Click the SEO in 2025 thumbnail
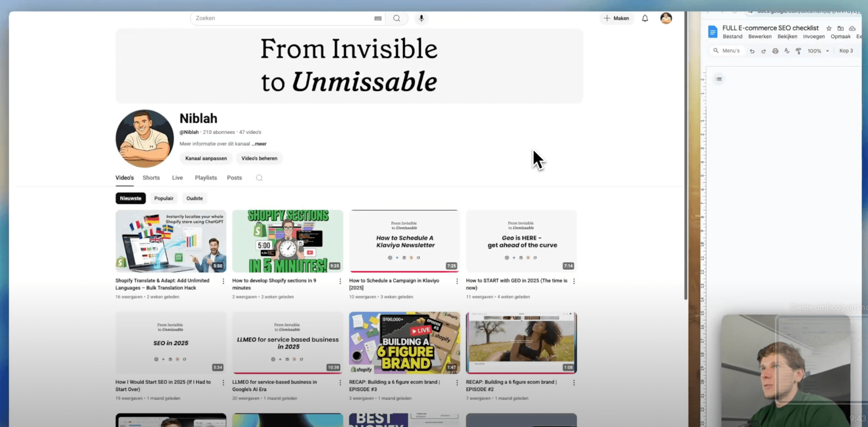Viewport: 868px width, 427px height. pyautogui.click(x=170, y=342)
